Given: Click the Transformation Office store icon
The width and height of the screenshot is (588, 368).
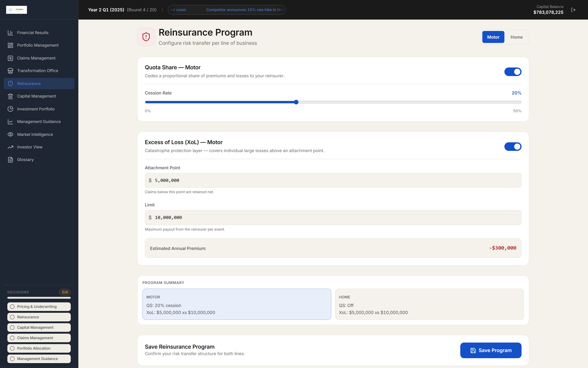Looking at the screenshot, I should [10, 71].
